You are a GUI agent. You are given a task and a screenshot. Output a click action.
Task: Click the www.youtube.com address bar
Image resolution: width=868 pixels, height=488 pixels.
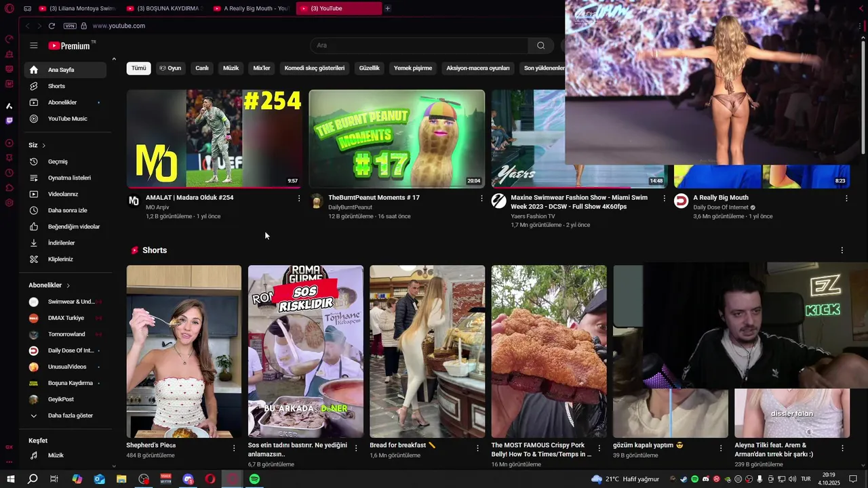click(119, 26)
